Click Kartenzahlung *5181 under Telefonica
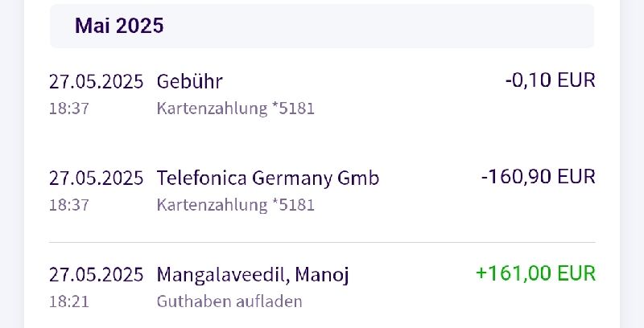644x328 pixels. [235, 205]
